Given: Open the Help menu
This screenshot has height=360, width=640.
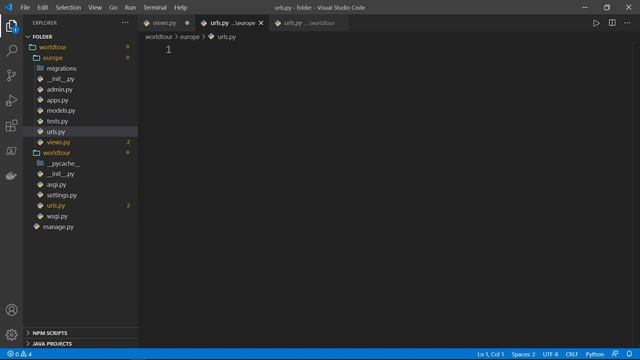Looking at the screenshot, I should pyautogui.click(x=180, y=7).
